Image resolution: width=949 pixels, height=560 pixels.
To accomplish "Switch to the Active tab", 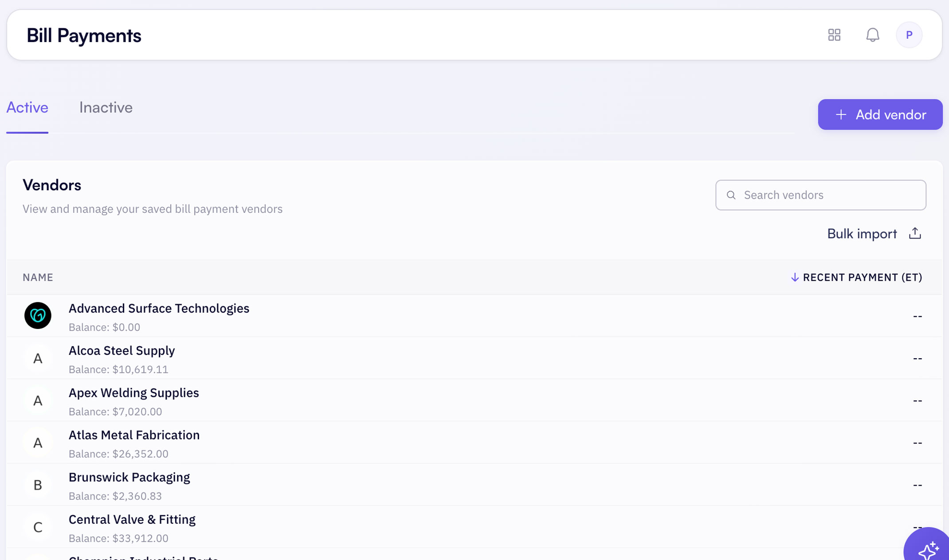I will coord(27,108).
